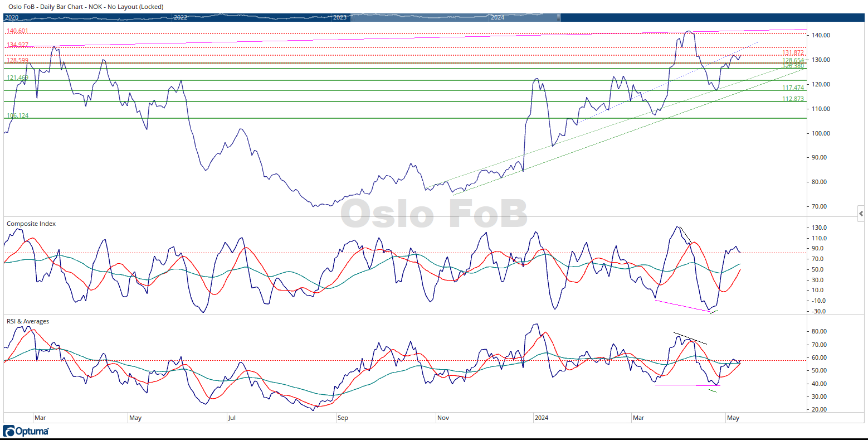Jump to 2024 in the overview bar
The width and height of the screenshot is (868, 440).
[498, 17]
